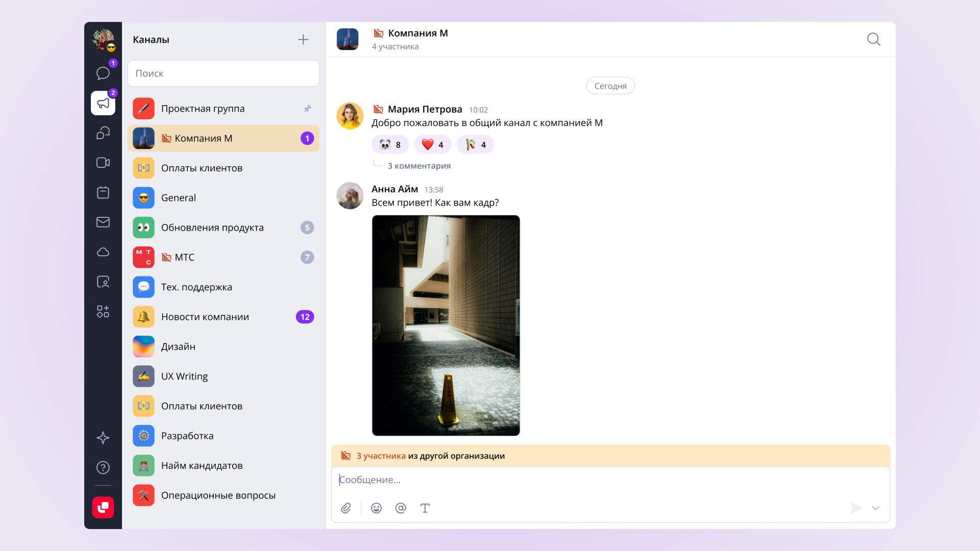Click the search magnifier in chat header
Screen dimensions: 980x551
[x=874, y=39]
